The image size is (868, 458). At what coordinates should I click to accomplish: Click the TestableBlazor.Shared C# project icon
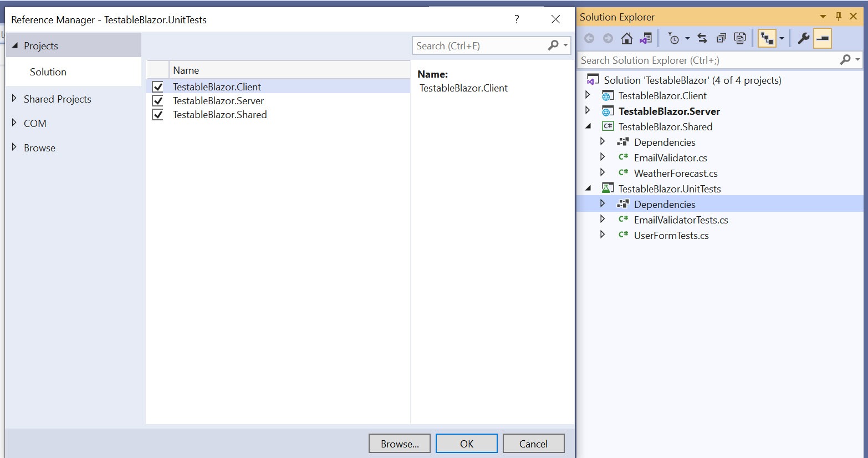[x=607, y=126]
